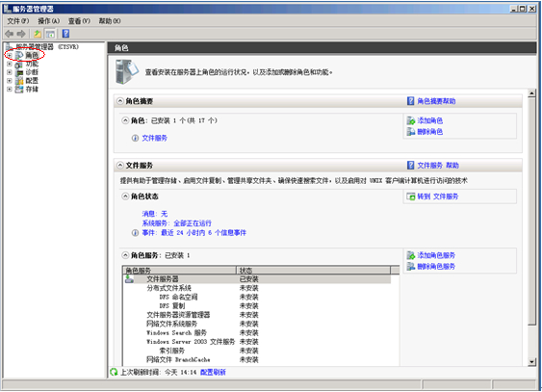Collapse the 角色服务: 已安装 subsection

coord(125,255)
